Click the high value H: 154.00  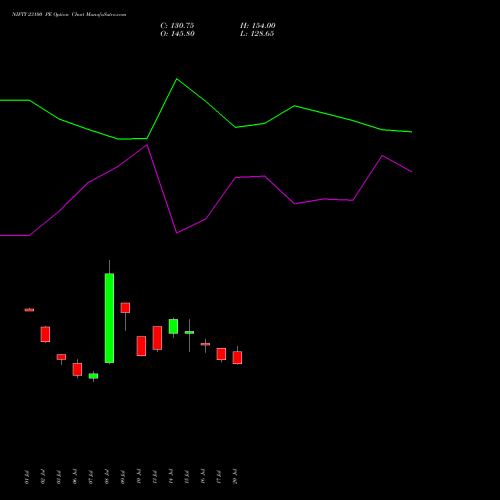click(258, 26)
